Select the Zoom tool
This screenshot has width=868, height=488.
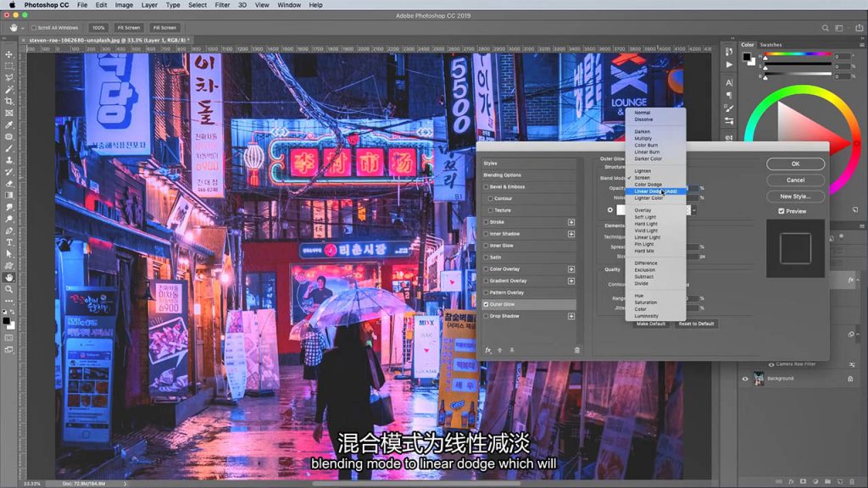coord(8,290)
